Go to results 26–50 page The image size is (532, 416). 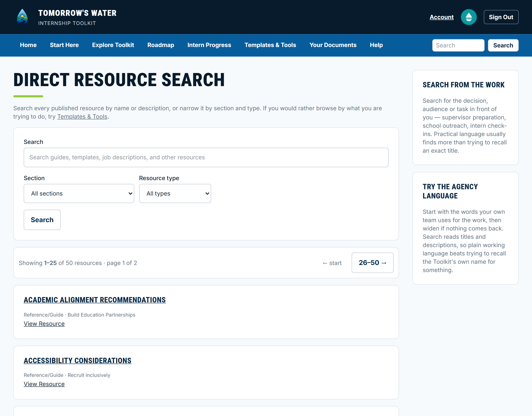(372, 263)
